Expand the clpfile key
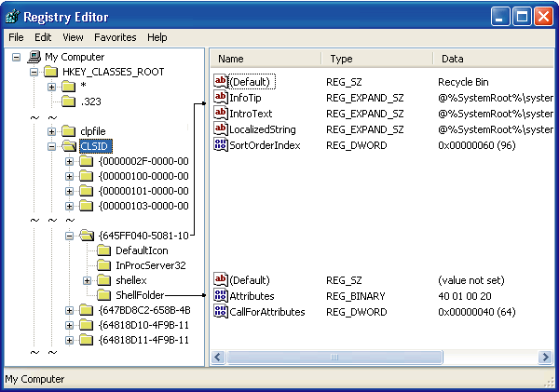The image size is (559, 392). (x=53, y=131)
